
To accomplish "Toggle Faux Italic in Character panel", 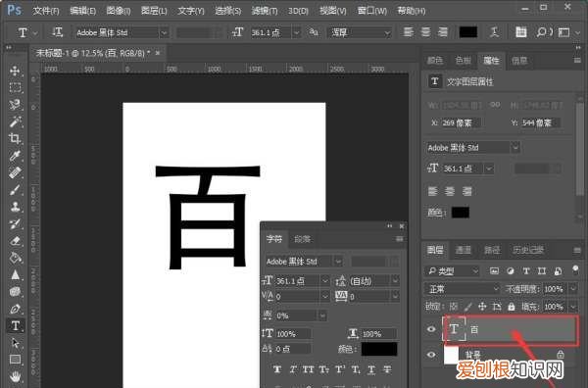I will tap(292, 369).
